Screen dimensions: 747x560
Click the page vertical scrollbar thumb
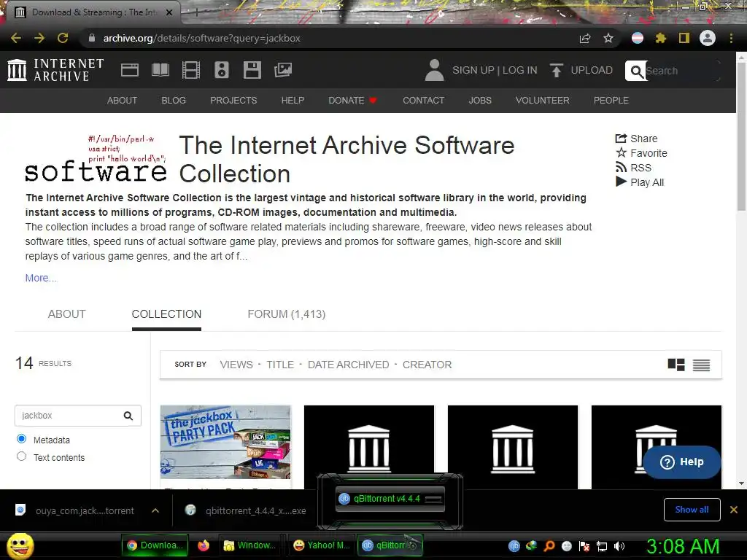coord(741,136)
